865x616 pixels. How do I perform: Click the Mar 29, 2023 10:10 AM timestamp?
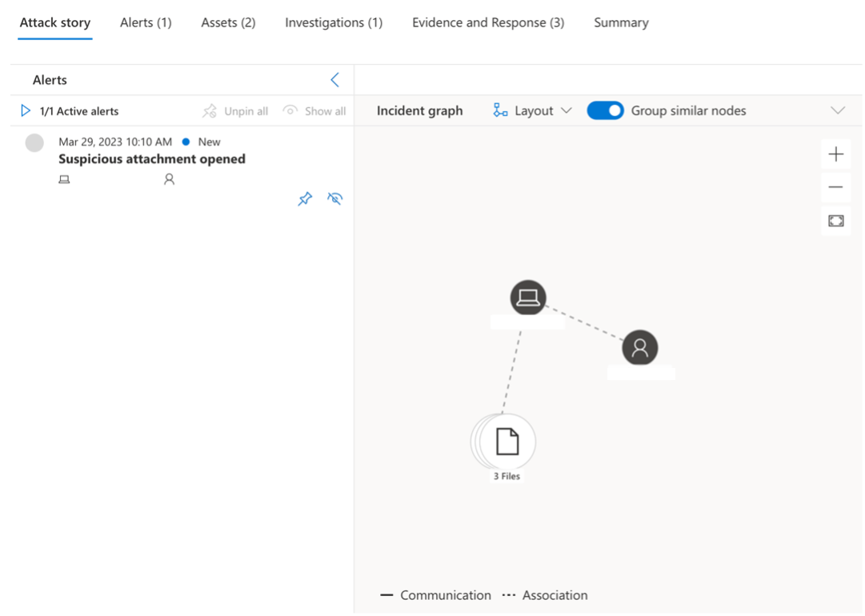click(115, 142)
